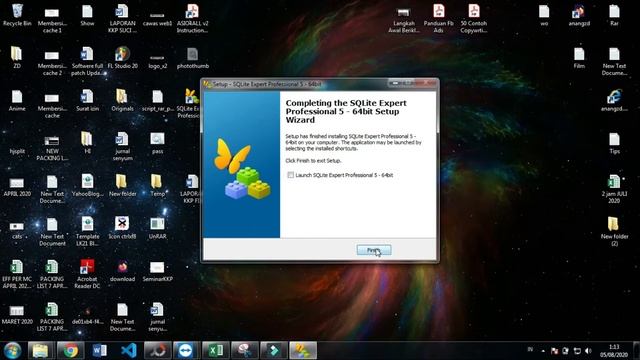Select the Tips text file icon
Screen dimensions: 640x360
(x=614, y=143)
